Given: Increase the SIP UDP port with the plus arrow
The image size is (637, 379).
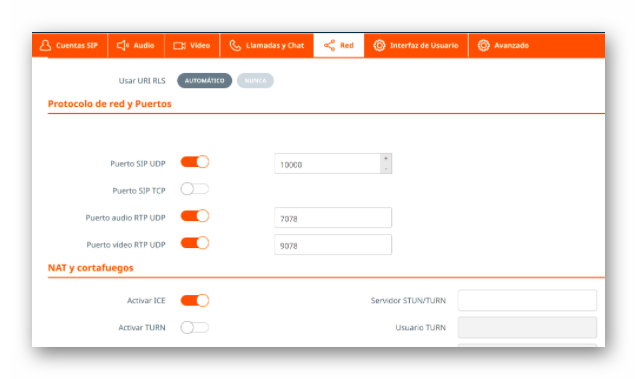Looking at the screenshot, I should tap(386, 158).
